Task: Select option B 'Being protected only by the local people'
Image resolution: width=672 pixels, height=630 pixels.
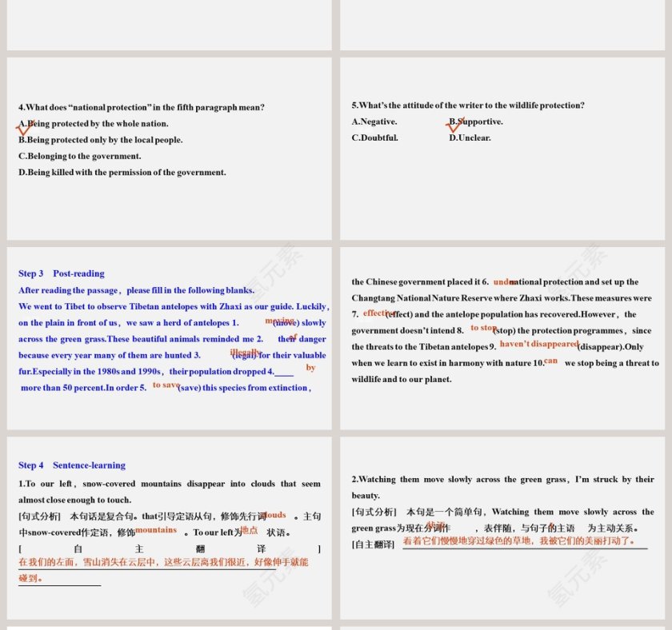Action: (101, 140)
